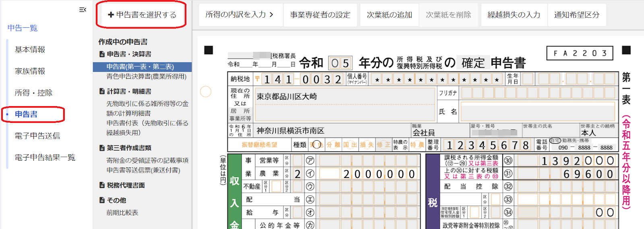The height and width of the screenshot is (229, 644).
Task: Click 事業専従者の設定 button
Action: tap(320, 15)
